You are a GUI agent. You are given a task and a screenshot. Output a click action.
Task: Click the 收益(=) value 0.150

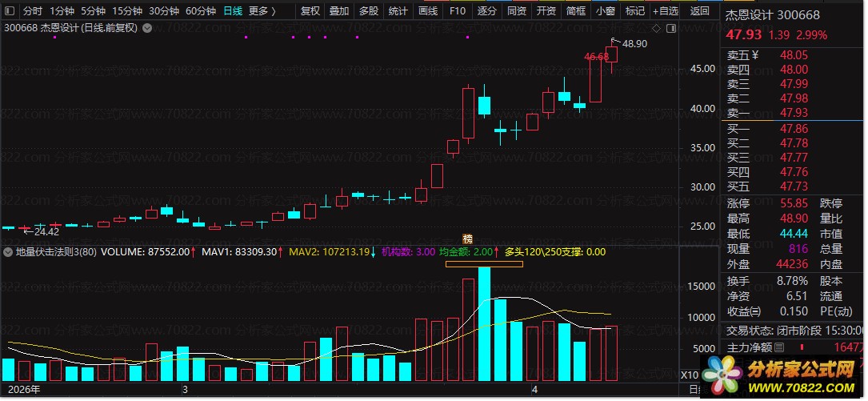794,311
